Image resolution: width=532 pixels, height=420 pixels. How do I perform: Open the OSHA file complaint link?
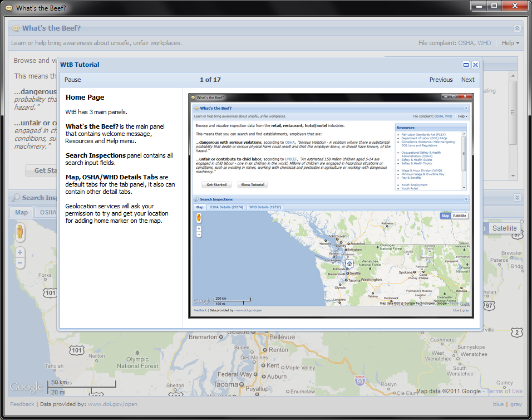(466, 43)
